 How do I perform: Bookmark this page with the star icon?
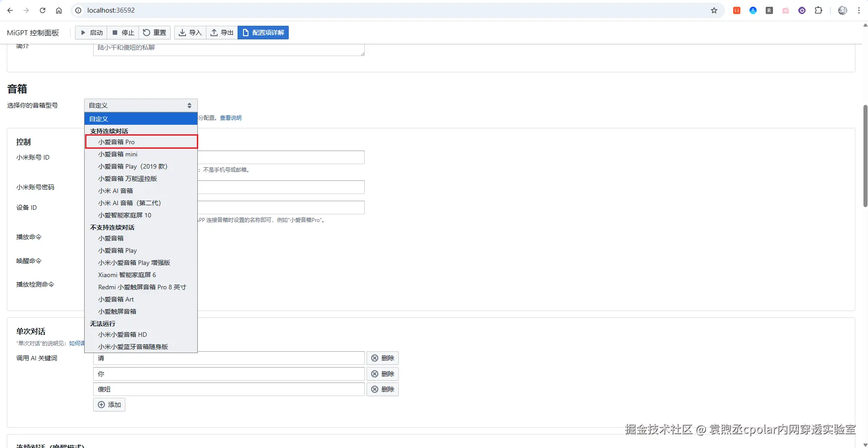(x=714, y=10)
